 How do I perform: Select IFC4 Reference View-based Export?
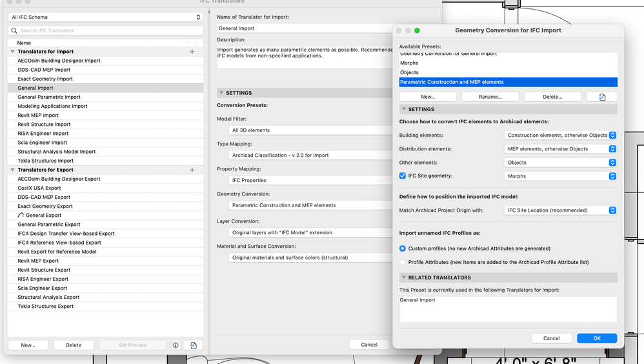click(x=106, y=243)
